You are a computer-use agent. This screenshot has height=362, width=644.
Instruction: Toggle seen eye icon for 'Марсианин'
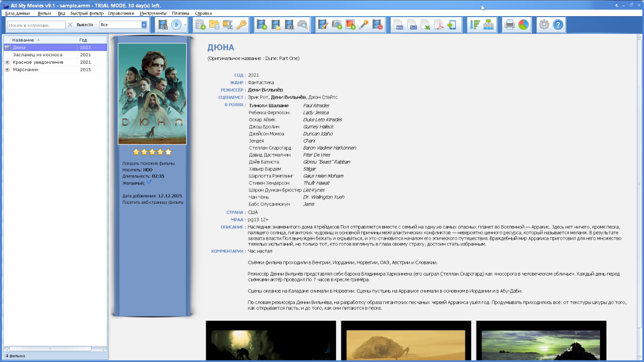tap(8, 70)
